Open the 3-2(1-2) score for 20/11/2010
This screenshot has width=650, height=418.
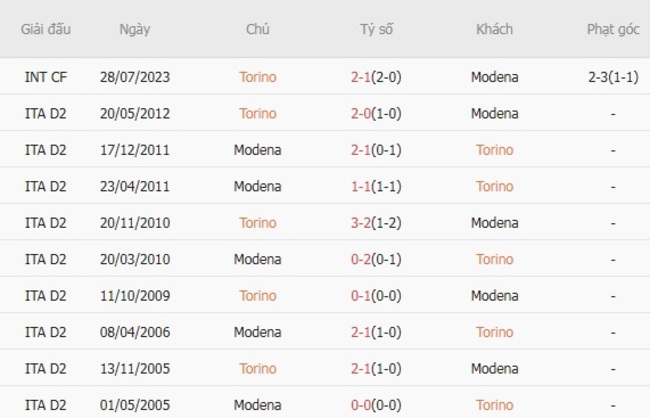[376, 223]
